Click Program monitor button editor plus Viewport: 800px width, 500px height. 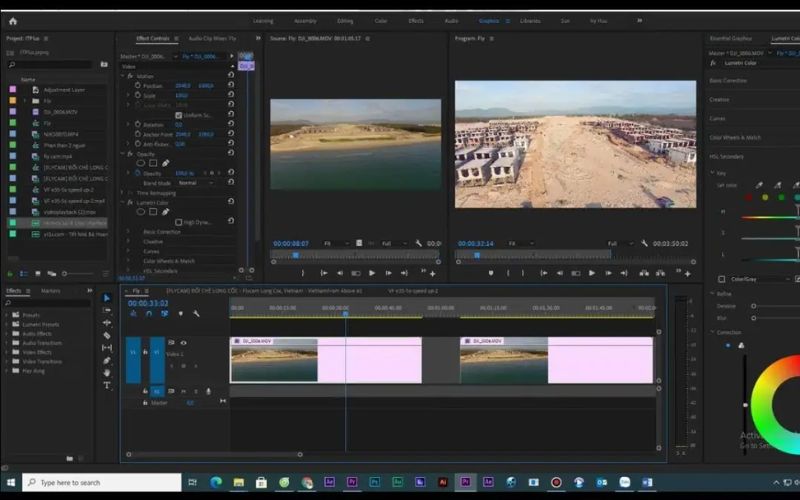[688, 274]
